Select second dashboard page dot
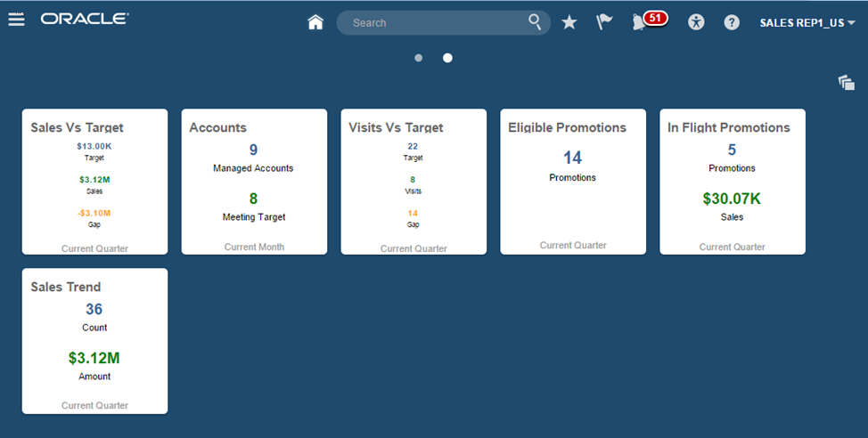868x438 pixels. pos(447,58)
